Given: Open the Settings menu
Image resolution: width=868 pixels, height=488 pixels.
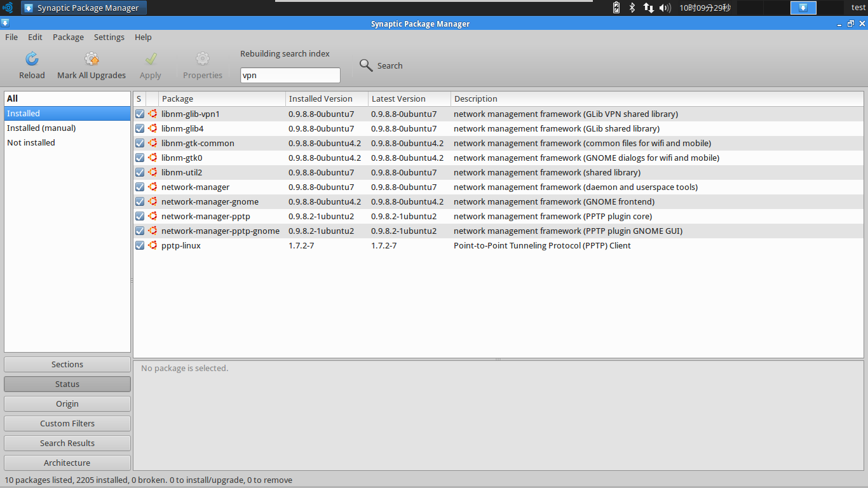Looking at the screenshot, I should [109, 37].
